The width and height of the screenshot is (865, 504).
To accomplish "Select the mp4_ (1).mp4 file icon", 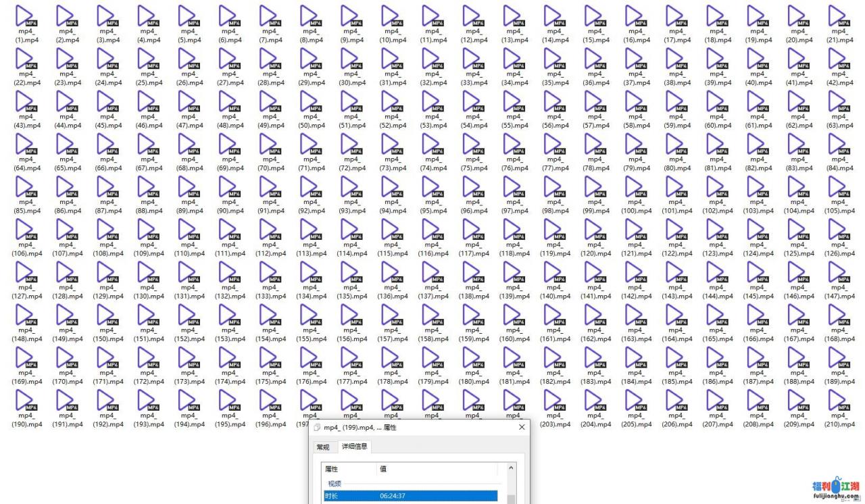I will click(27, 17).
